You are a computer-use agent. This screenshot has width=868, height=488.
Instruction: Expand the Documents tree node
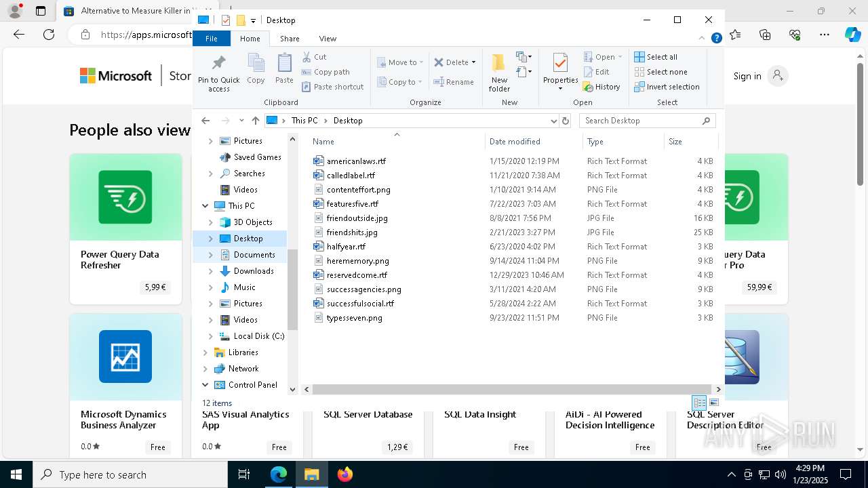(x=210, y=255)
